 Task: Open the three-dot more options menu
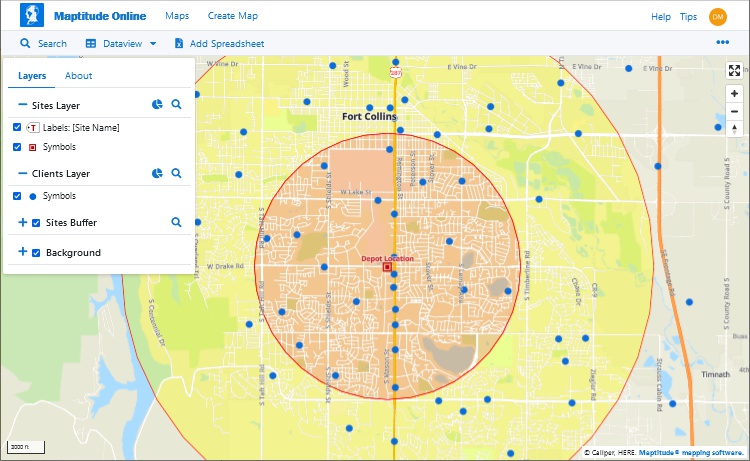[x=722, y=43]
